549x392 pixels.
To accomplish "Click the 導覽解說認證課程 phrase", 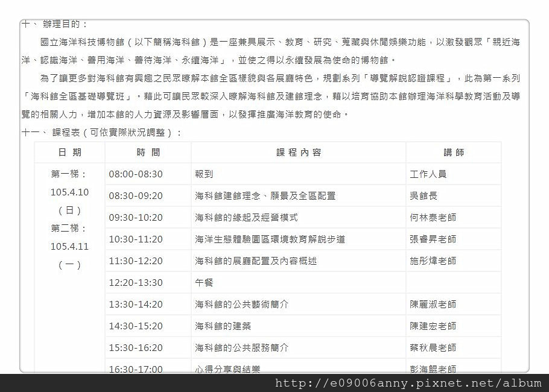I will (x=407, y=78).
